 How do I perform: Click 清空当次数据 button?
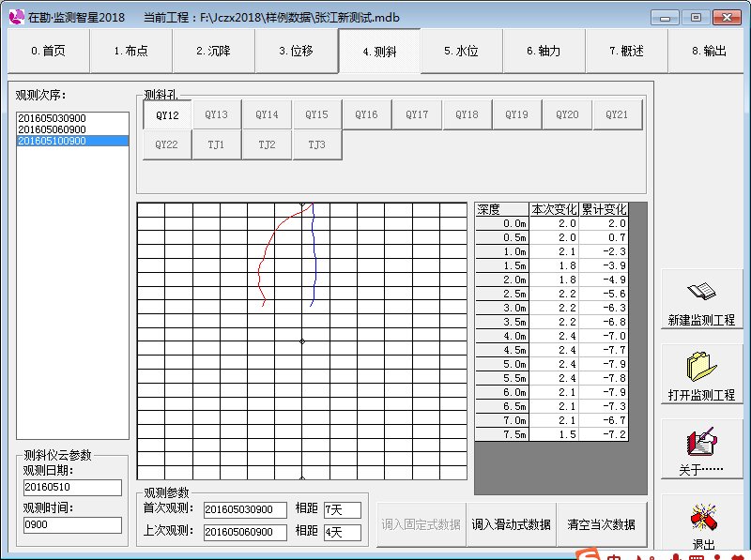point(602,524)
